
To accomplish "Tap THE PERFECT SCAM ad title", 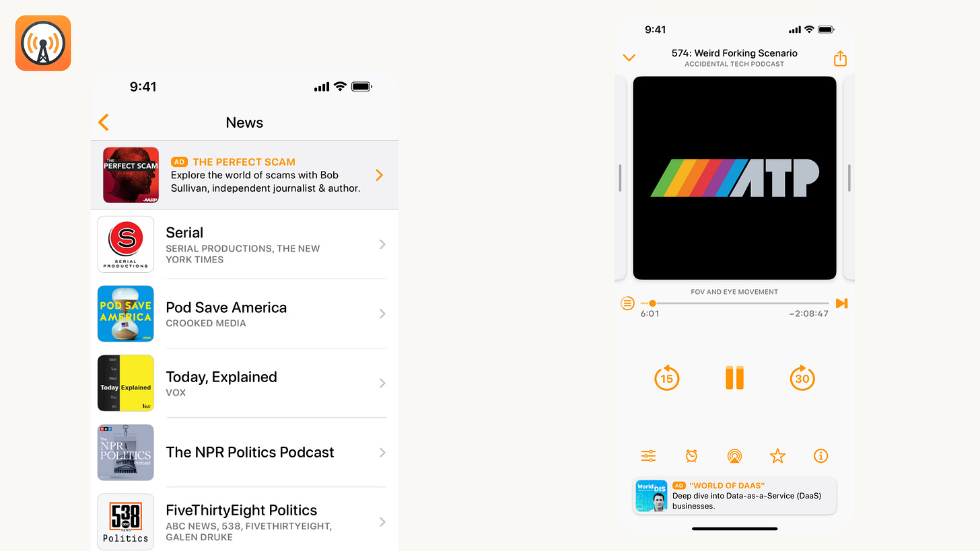I will tap(244, 162).
